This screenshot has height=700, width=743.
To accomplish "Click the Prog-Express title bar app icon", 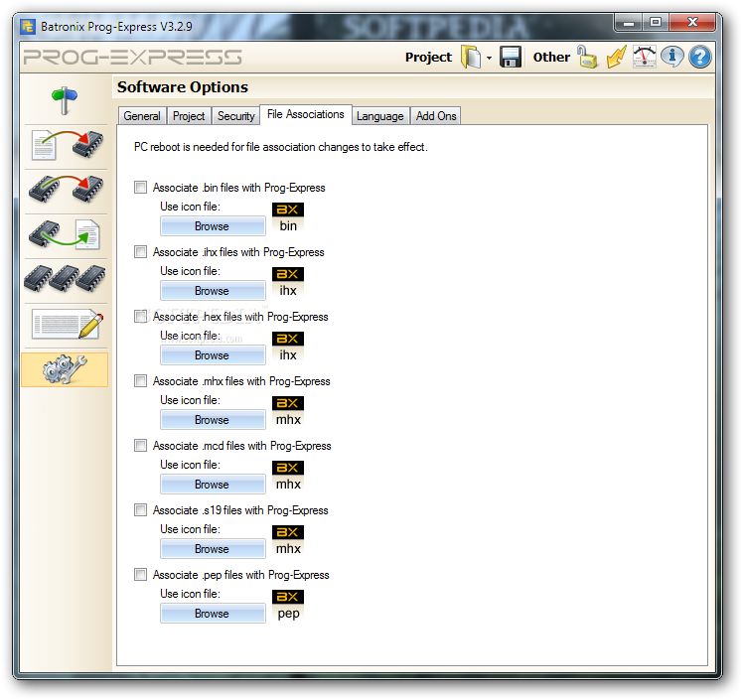I will pos(28,27).
